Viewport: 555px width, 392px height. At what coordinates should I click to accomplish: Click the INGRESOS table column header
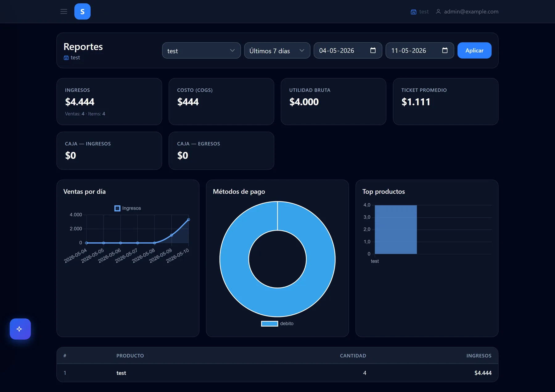coord(479,356)
